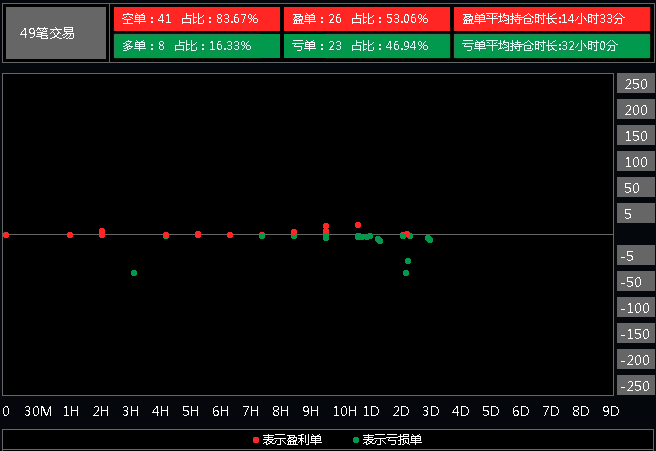The width and height of the screenshot is (656, 451).
Task: Click 亏单平均持仓时长 32小时0分 label
Action: tap(552, 46)
